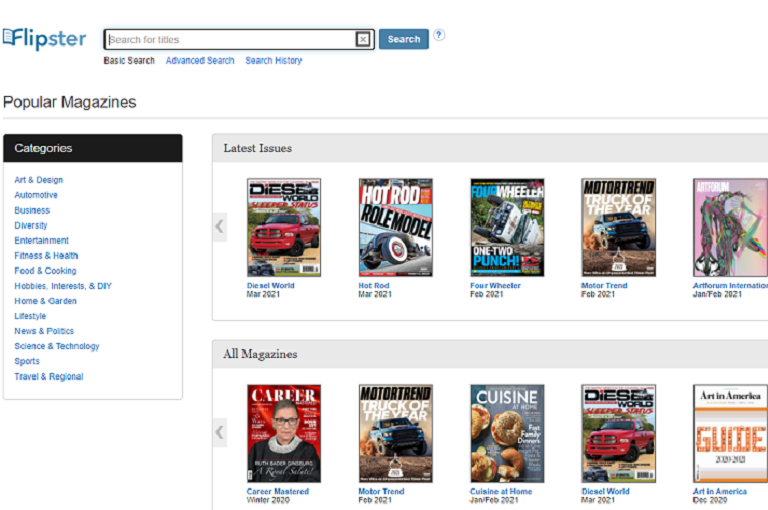Viewport: 768px width, 510px height.
Task: Clear the search box with X icon
Action: [362, 39]
